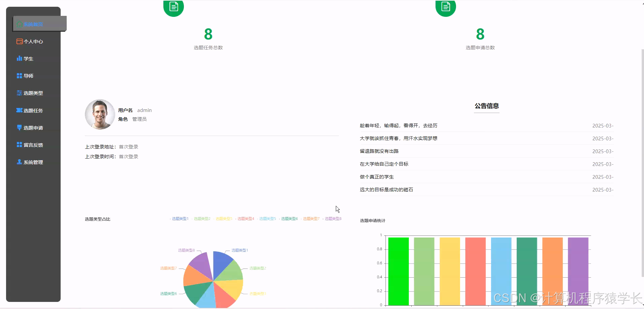Screen dimensions: 644x309
Task: Open announcement 趁着年轻，输得起，看得开，去经历
Action: [x=398, y=125]
